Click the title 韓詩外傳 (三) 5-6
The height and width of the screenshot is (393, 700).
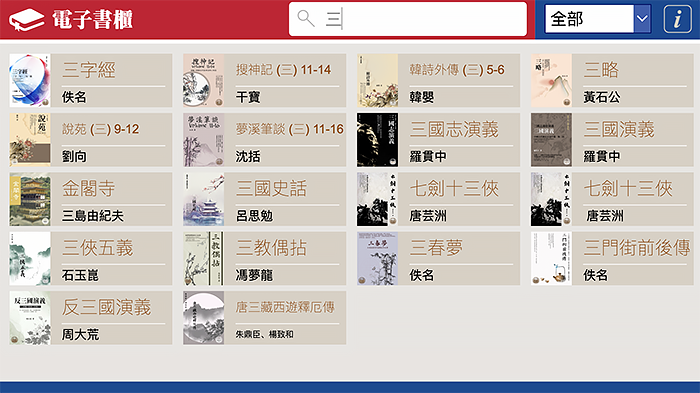pos(457,70)
